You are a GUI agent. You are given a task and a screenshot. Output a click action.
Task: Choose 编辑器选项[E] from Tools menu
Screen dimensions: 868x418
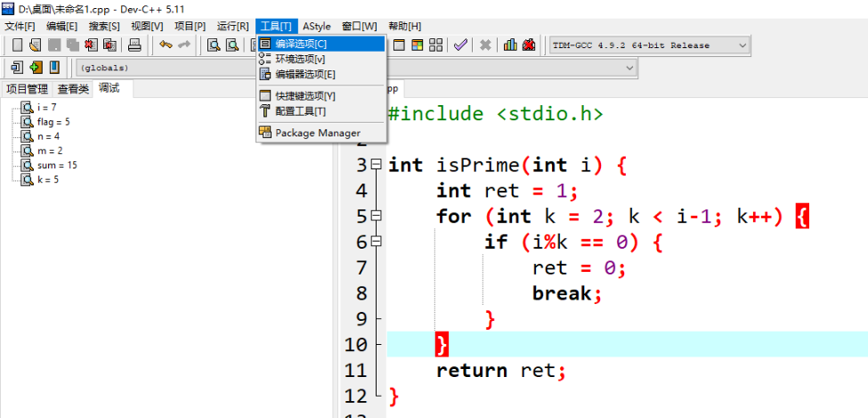pyautogui.click(x=321, y=74)
